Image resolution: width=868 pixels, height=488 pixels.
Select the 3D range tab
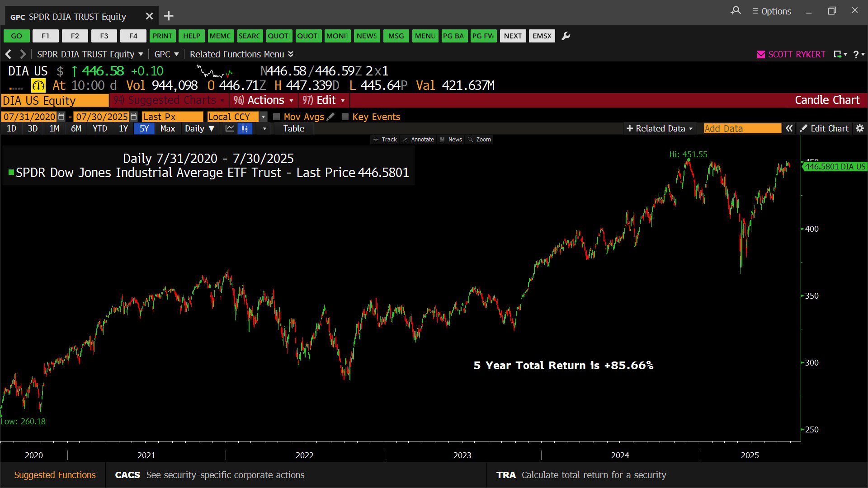33,129
